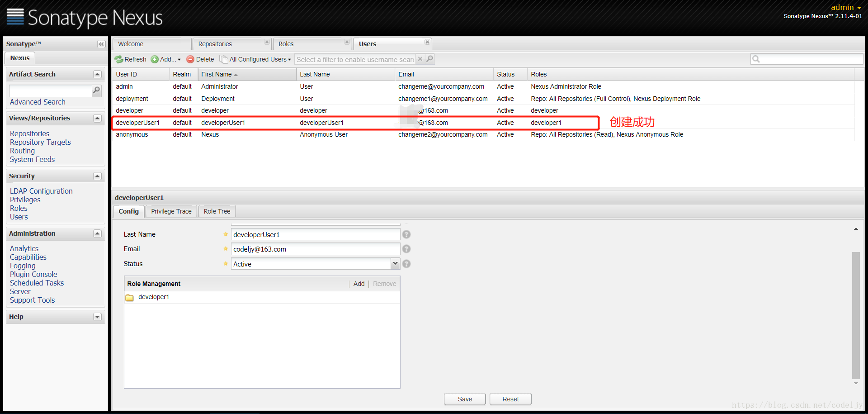This screenshot has width=868, height=414.
Task: Collapse the left Sonatype sidebar panel
Action: click(x=101, y=44)
